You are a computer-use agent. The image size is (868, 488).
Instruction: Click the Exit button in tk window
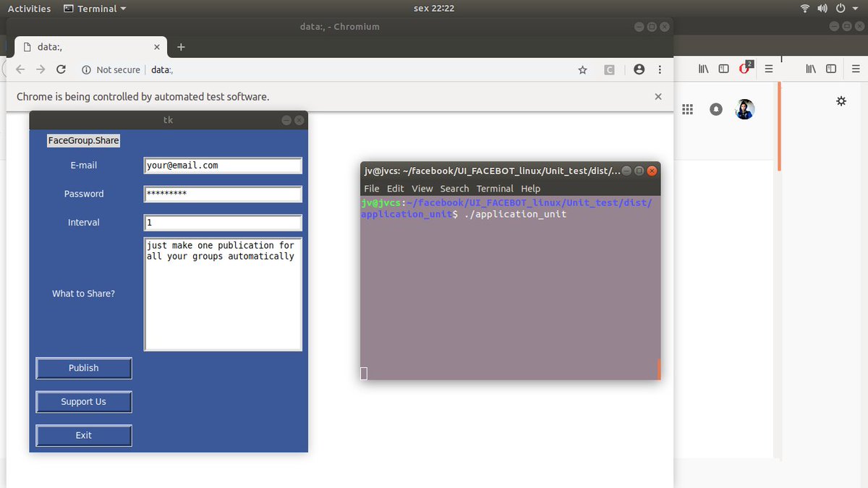click(84, 435)
